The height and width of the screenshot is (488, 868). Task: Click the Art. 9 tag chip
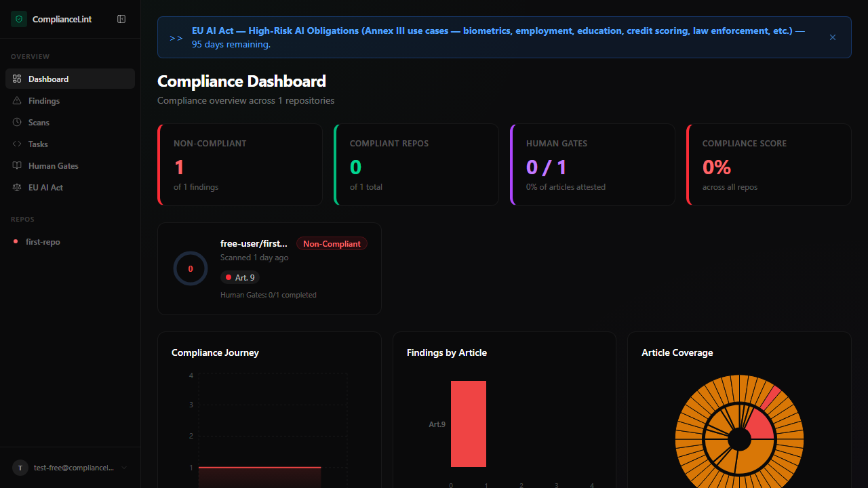240,278
